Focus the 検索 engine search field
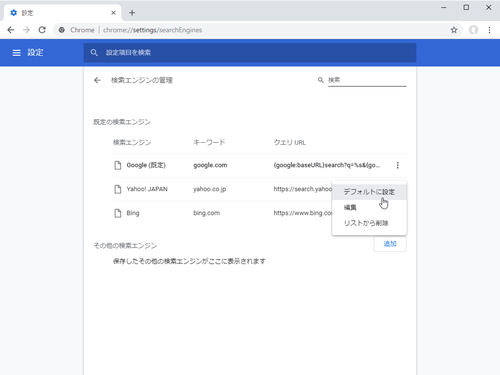The width and height of the screenshot is (500, 375). pos(367,80)
